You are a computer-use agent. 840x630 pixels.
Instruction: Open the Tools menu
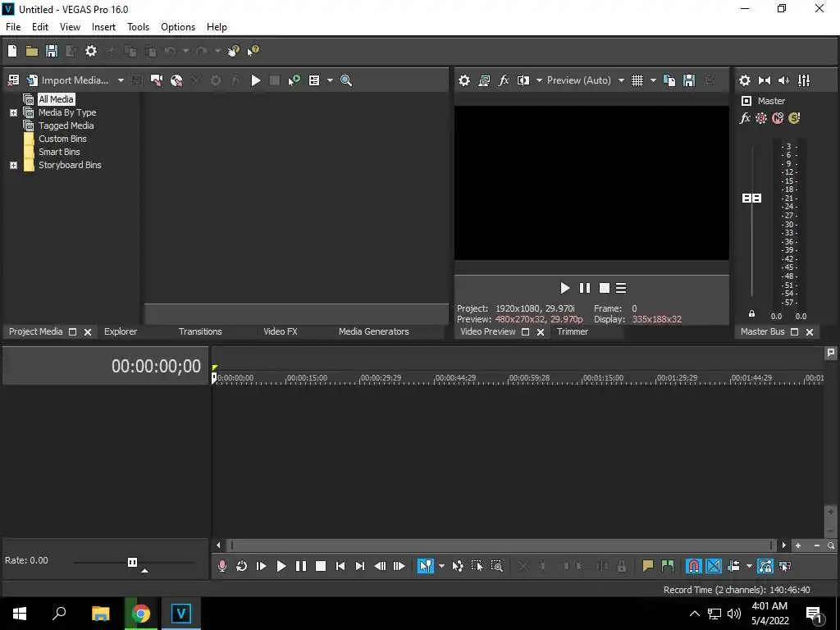(x=138, y=27)
